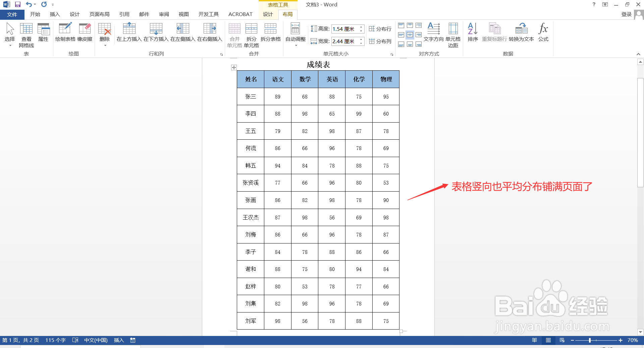Switch to the ACROBAT tab
This screenshot has height=348, width=644.
[240, 14]
